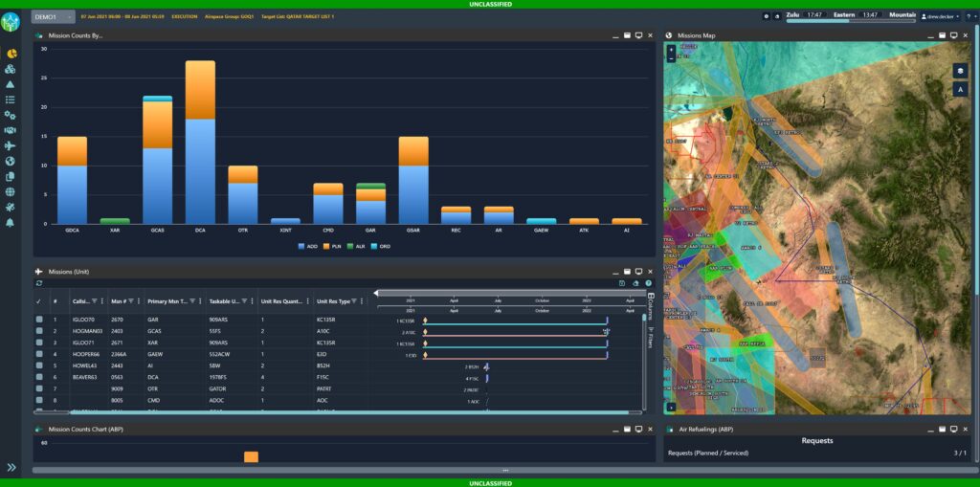Click the Missions (Unit) horizontal scrollbar
This screenshot has width=980, height=487.
348,412
